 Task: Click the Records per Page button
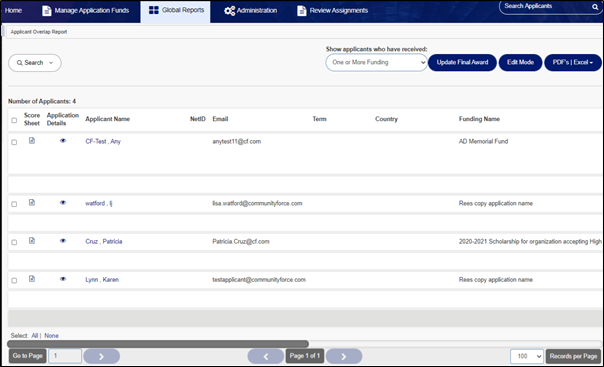[x=573, y=356]
